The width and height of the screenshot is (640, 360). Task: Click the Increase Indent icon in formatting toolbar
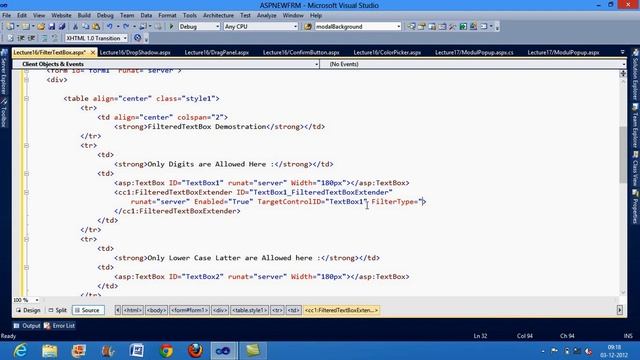point(31,38)
